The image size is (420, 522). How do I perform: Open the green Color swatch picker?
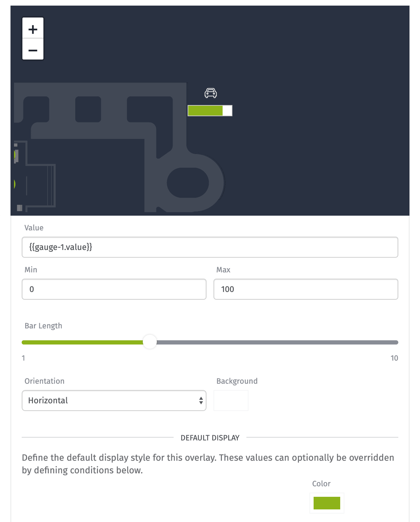tap(327, 503)
